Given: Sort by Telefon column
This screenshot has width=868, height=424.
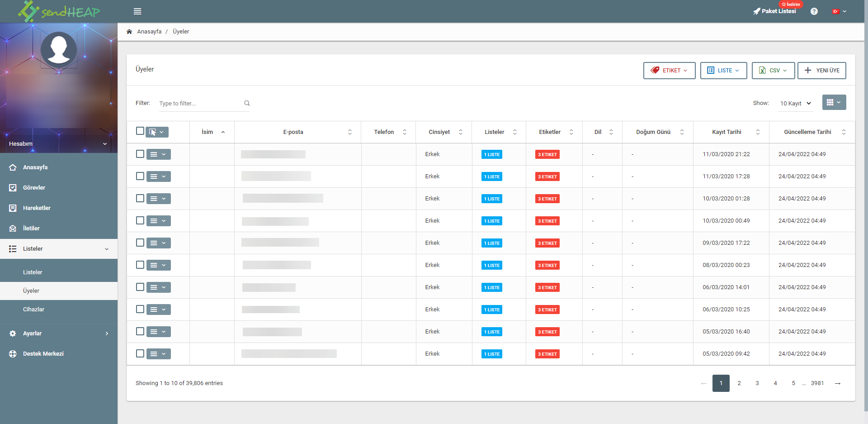Looking at the screenshot, I should pos(389,132).
